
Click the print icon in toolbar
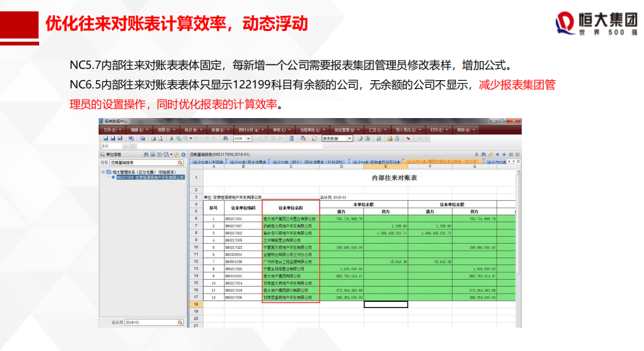(153, 139)
